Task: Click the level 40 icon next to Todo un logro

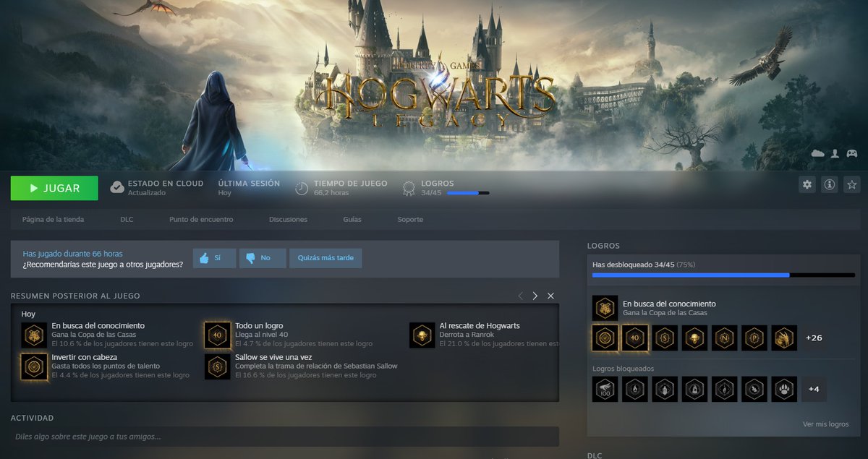Action: coord(217,335)
